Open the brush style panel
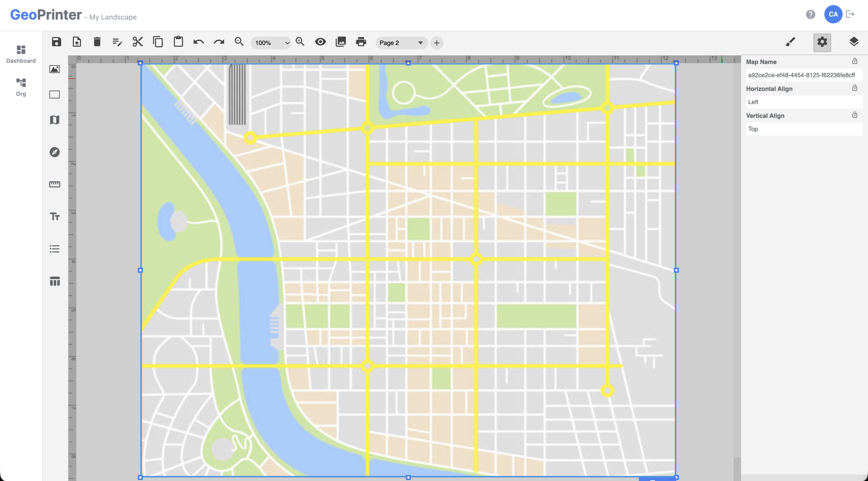This screenshot has height=481, width=868. pos(791,42)
